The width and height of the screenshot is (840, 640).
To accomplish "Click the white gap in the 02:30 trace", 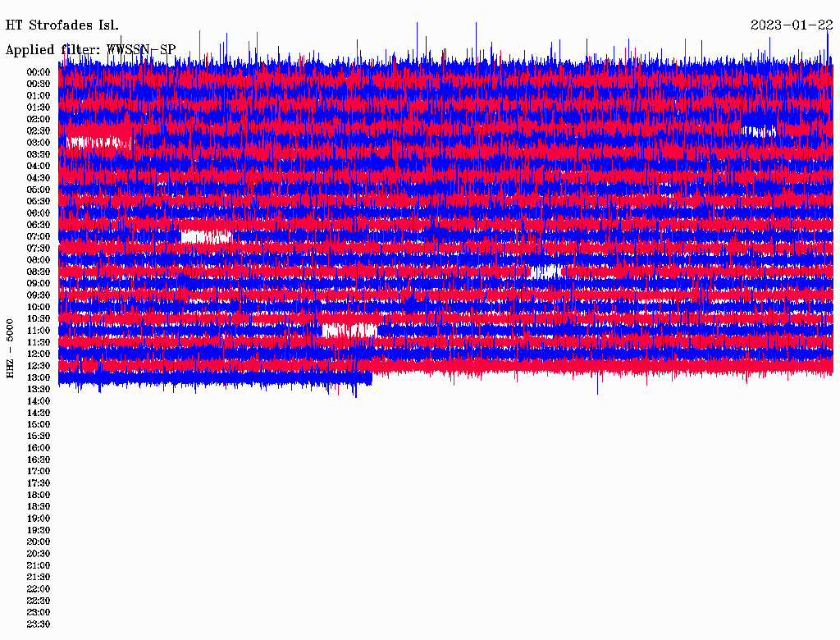I will point(759,131).
